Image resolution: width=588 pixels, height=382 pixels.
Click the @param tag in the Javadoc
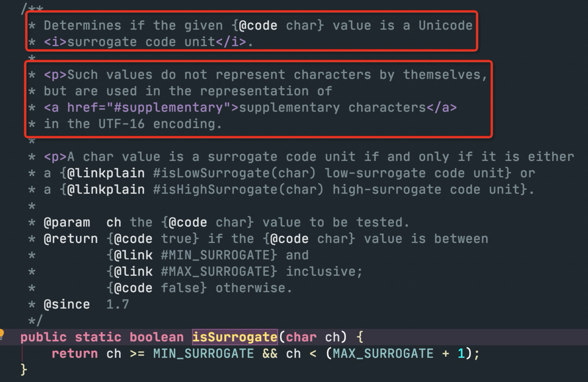tap(67, 222)
